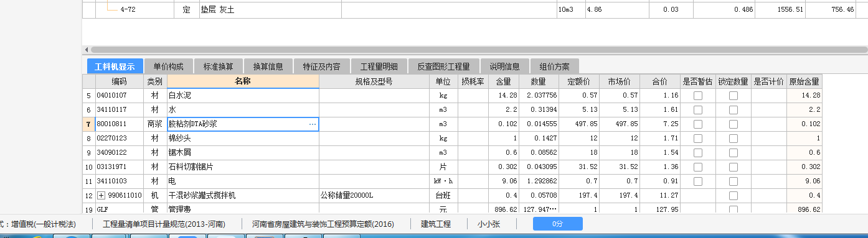Click the 类别 column header
This screenshot has width=868, height=238.
pos(155,81)
